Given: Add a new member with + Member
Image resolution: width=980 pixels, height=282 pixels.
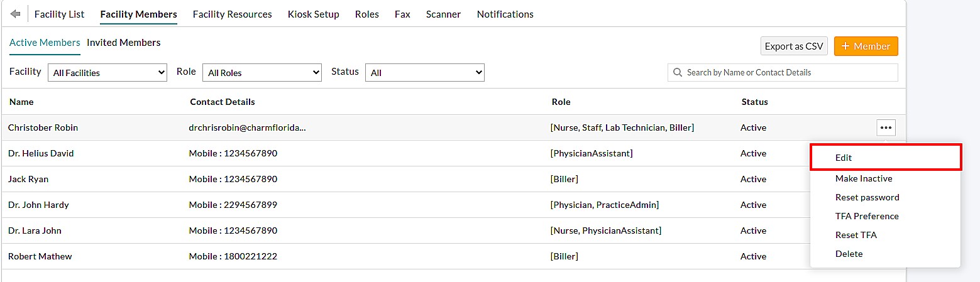Looking at the screenshot, I should [866, 46].
